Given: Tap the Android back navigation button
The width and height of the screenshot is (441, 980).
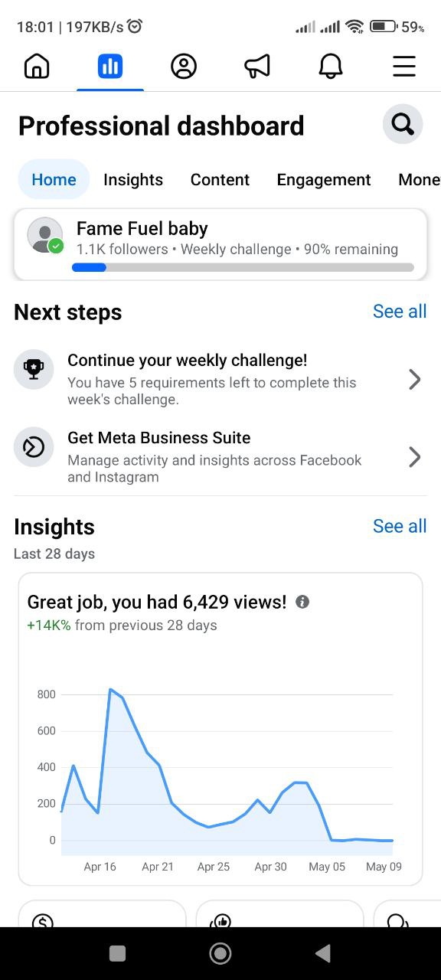Looking at the screenshot, I should click(323, 953).
